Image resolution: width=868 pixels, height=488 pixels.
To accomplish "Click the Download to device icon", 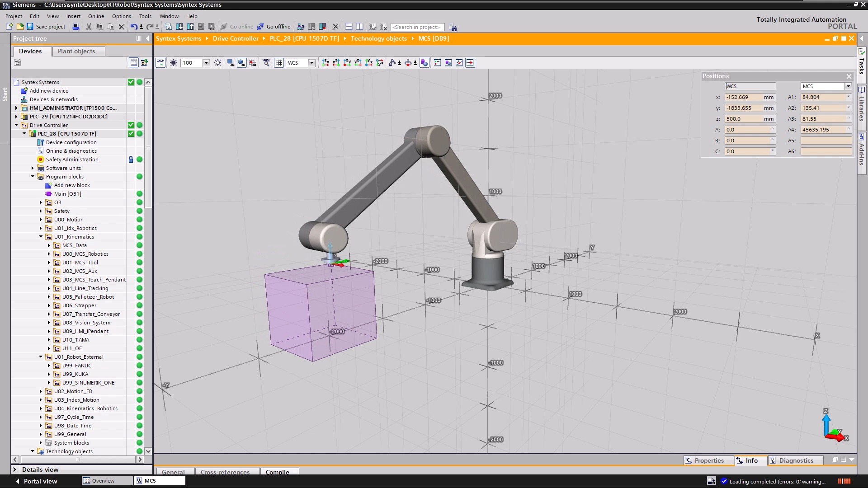I will (179, 27).
